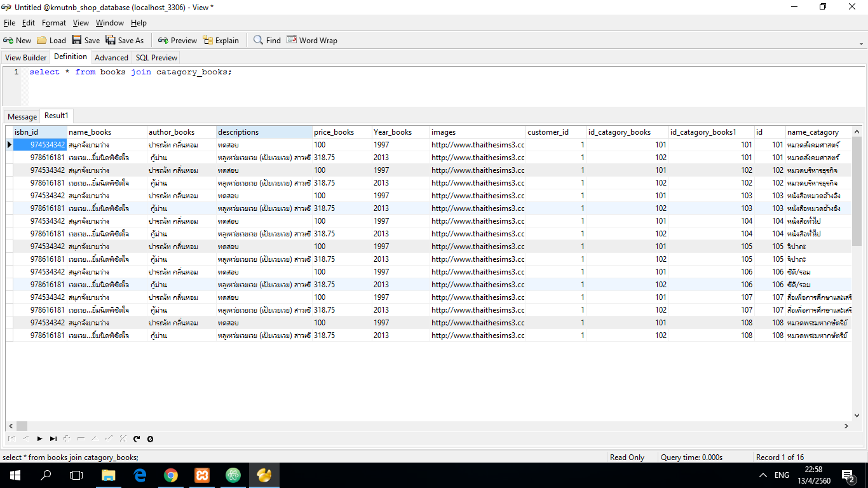Screen dimensions: 868x488
Task: Click the ENG language indicator
Action: pyautogui.click(x=782, y=475)
